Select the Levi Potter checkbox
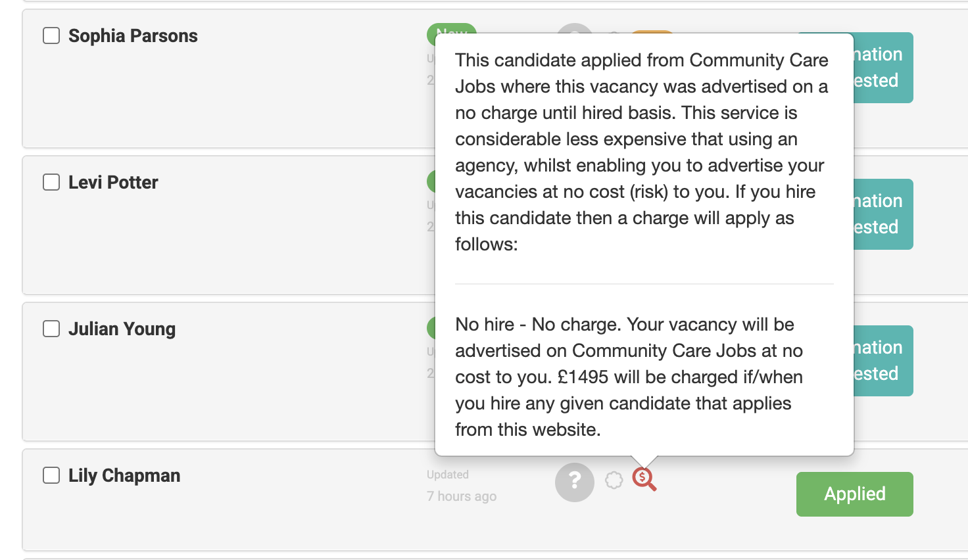This screenshot has width=968, height=560. coord(51,182)
